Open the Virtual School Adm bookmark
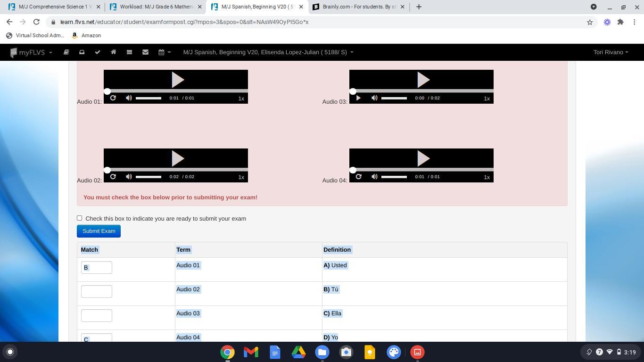Screen dimensions: 644x362 (x=35, y=35)
